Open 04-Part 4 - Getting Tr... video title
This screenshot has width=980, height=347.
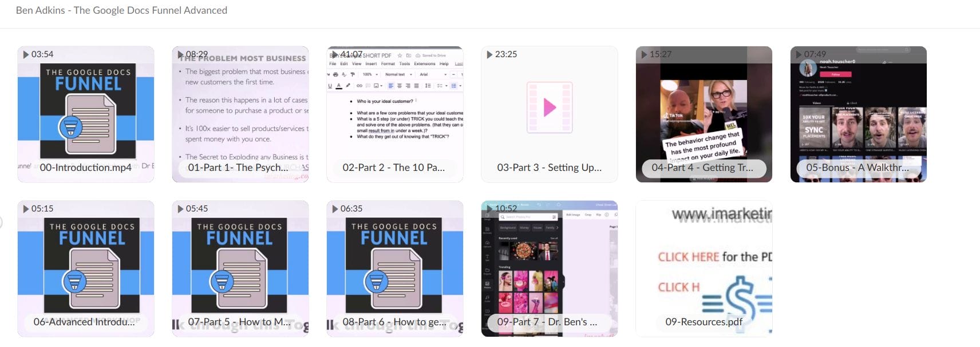[x=702, y=167]
